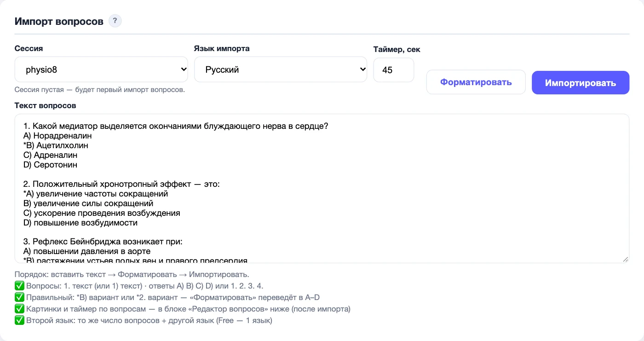Click the line 'B) увеличение силы сокращений'
Viewport: 644px width, 341px height.
[88, 203]
